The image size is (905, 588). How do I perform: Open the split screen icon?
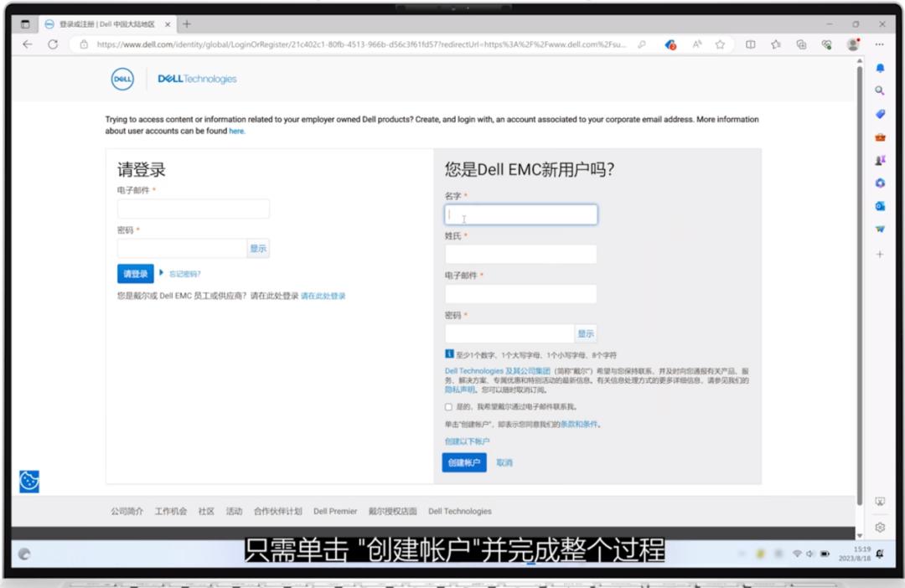click(750, 44)
